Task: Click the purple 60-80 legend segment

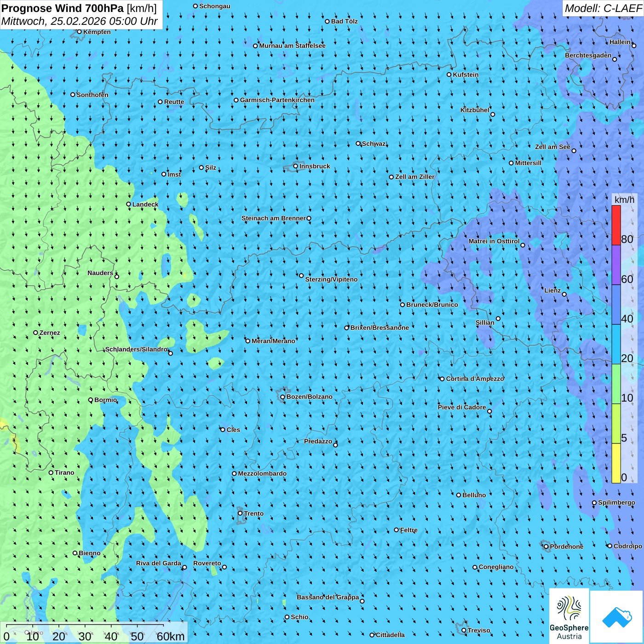Action: pos(616,265)
